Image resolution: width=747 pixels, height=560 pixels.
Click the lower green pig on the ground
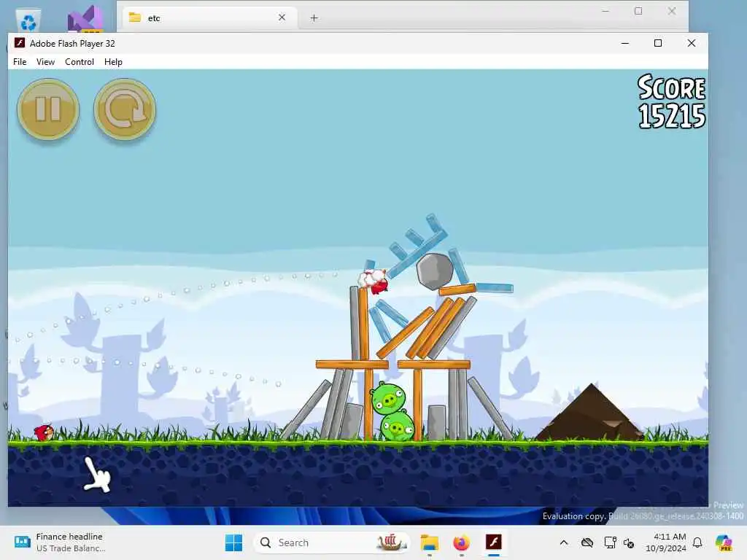(x=398, y=426)
